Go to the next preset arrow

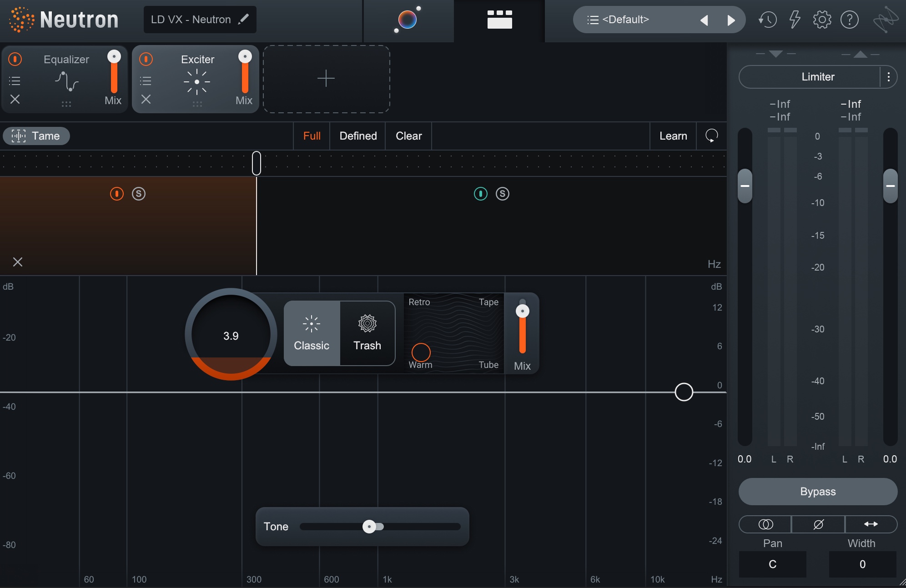point(731,20)
